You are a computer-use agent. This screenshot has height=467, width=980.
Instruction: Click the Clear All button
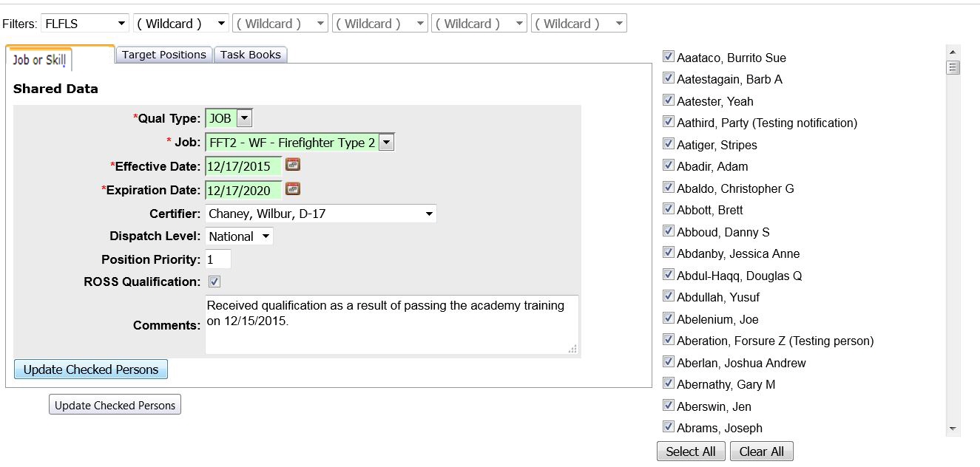coord(762,451)
